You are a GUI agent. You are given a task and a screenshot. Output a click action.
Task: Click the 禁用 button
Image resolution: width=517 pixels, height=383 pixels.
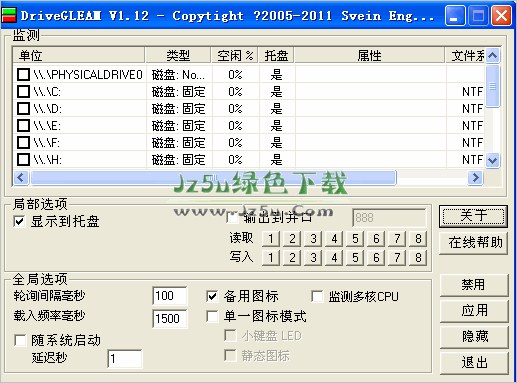coord(474,285)
